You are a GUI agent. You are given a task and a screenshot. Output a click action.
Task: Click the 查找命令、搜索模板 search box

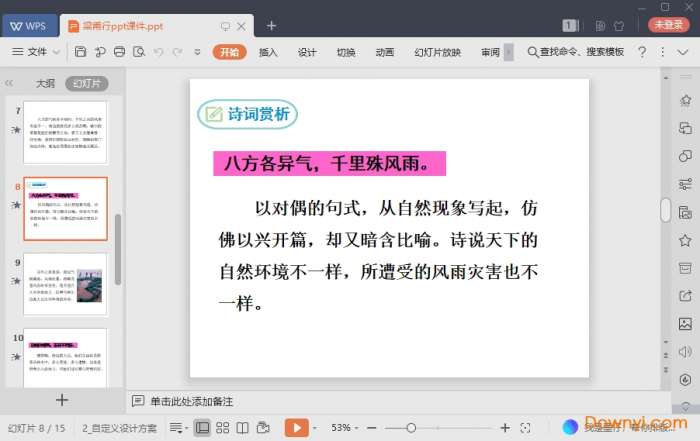[x=575, y=52]
